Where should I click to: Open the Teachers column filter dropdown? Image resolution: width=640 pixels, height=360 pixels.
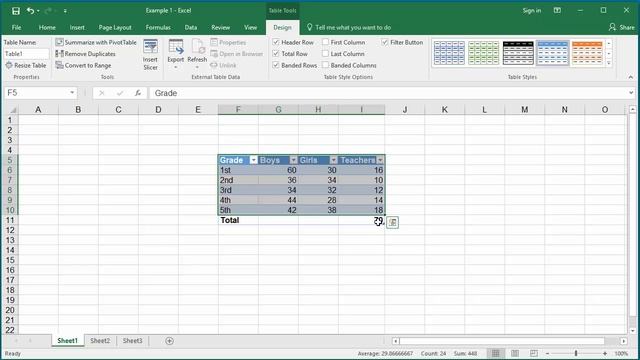(x=380, y=160)
